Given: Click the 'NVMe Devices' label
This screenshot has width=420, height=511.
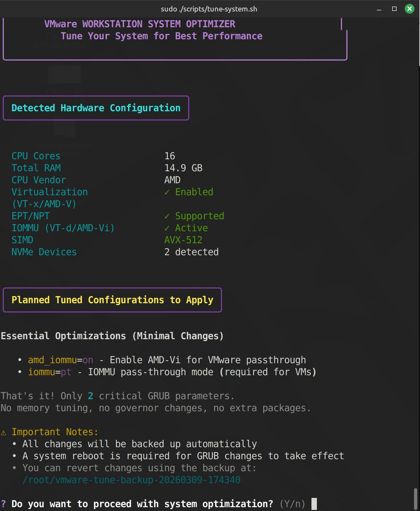Looking at the screenshot, I should (x=44, y=252).
